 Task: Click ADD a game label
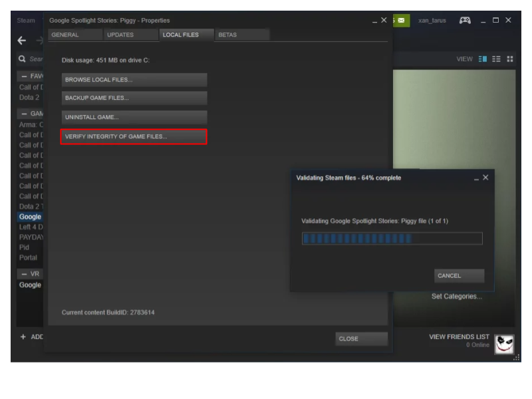37,336
